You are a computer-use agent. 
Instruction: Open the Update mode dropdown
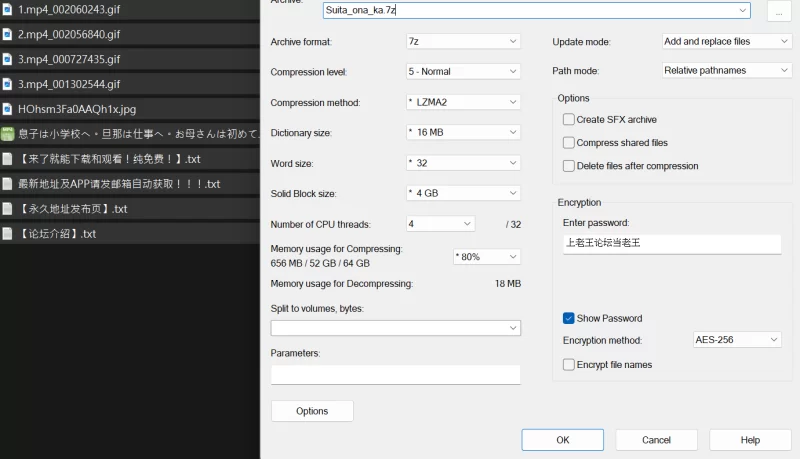click(x=727, y=41)
